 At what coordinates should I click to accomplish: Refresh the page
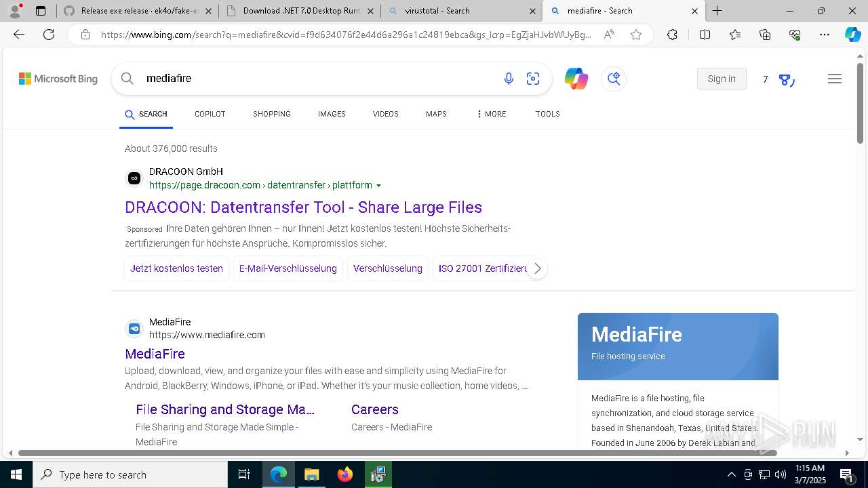(x=49, y=35)
